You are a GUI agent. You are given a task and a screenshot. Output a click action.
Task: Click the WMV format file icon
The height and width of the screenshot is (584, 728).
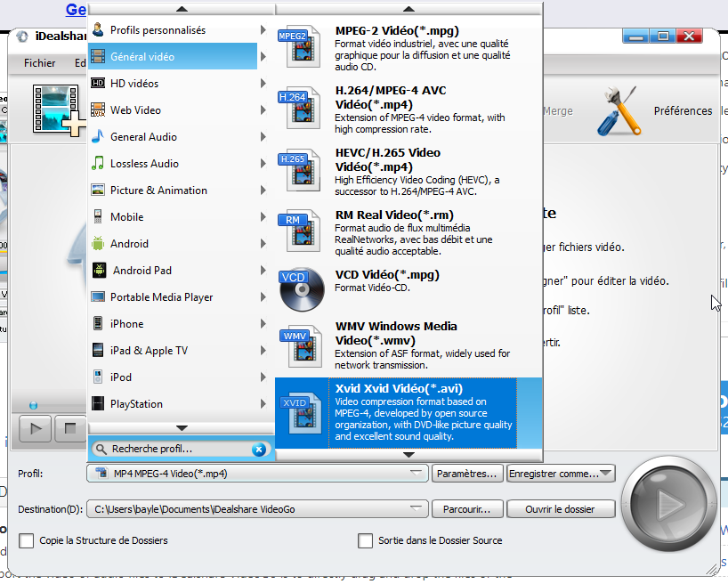tap(301, 346)
